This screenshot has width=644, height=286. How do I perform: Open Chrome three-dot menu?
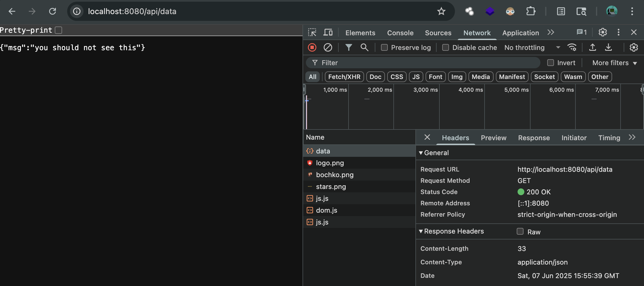pos(632,11)
